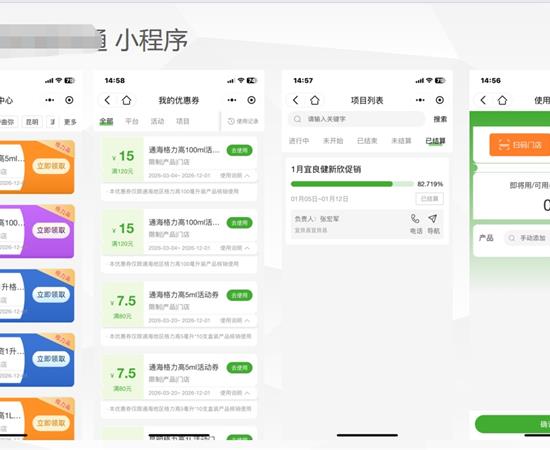Viewport: 550px width, 450px height.
Task: Select the 进行中 project tab
Action: [x=299, y=141]
